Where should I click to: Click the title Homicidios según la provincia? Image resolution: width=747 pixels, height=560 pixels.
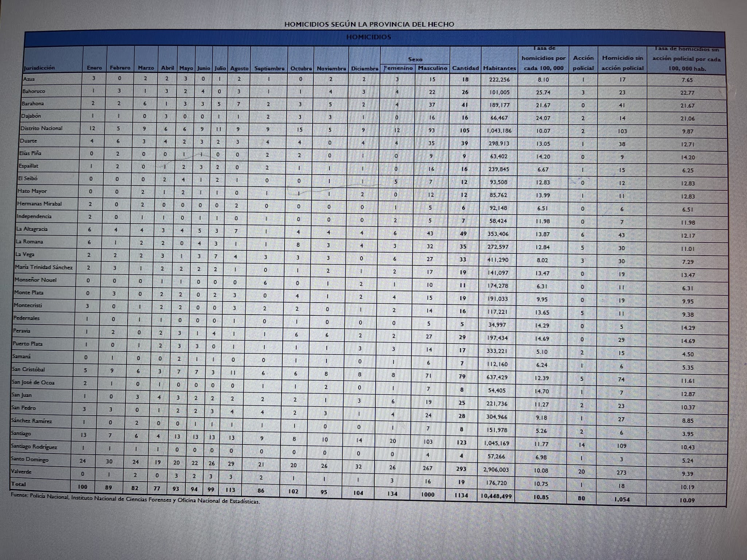369,24
